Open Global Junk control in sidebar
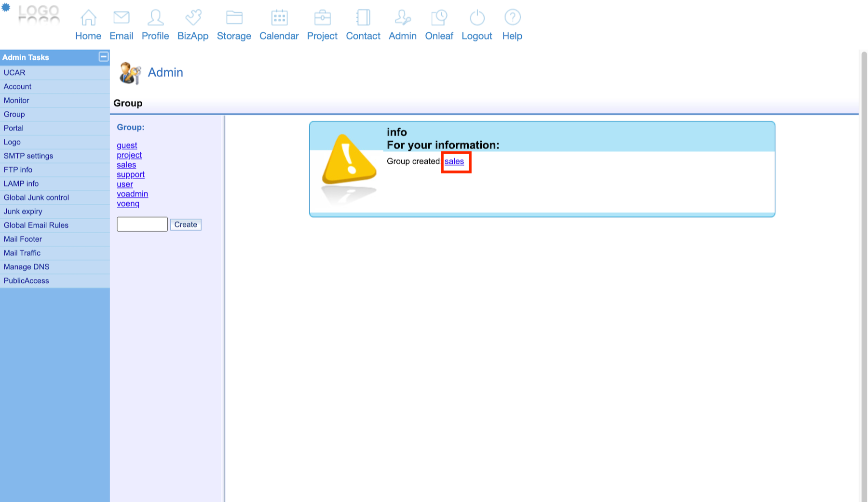The height and width of the screenshot is (502, 868). pos(36,198)
